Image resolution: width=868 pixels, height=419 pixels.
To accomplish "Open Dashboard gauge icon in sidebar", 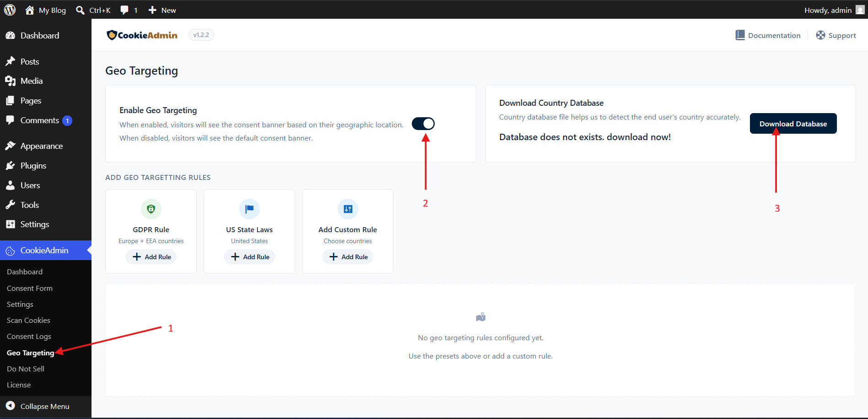I will (11, 36).
